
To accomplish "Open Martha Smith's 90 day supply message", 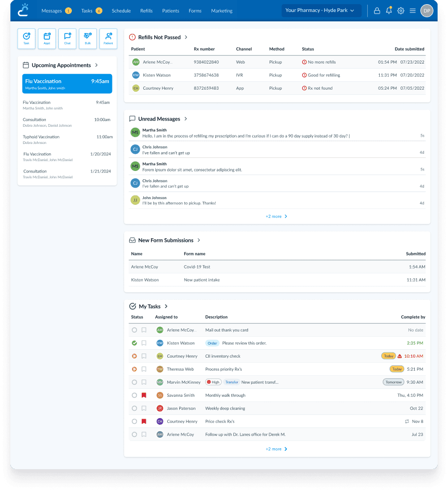I will click(x=277, y=133).
